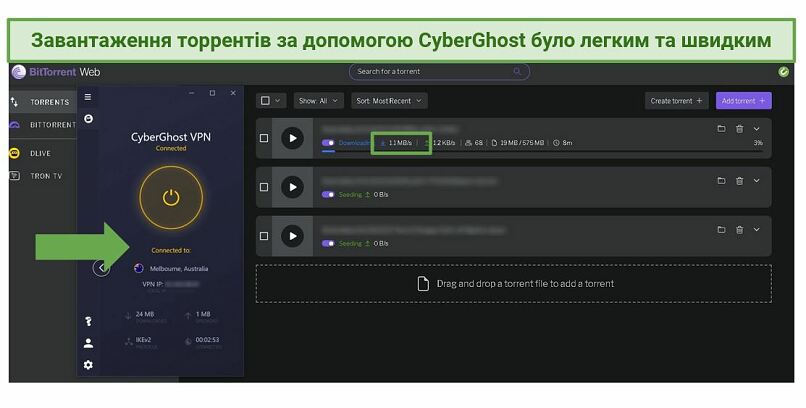Click the 1 MB uploaded value
The height and width of the screenshot is (408, 806).
coord(203,314)
